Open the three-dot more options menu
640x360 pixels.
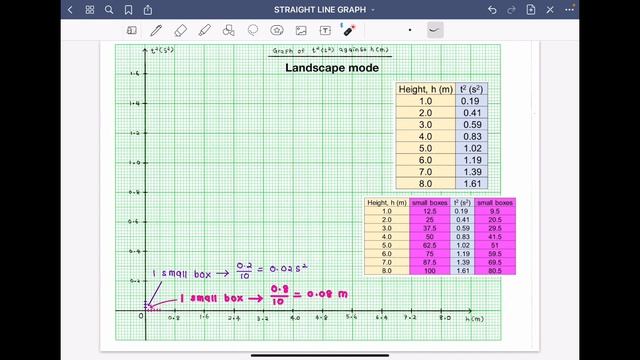click(x=569, y=9)
